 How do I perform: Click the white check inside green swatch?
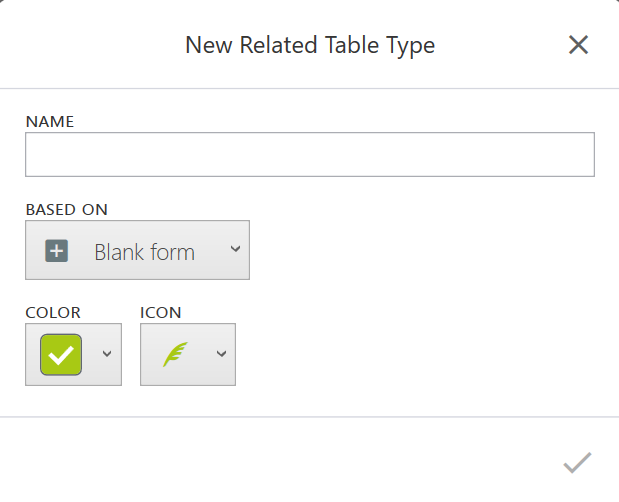point(61,356)
